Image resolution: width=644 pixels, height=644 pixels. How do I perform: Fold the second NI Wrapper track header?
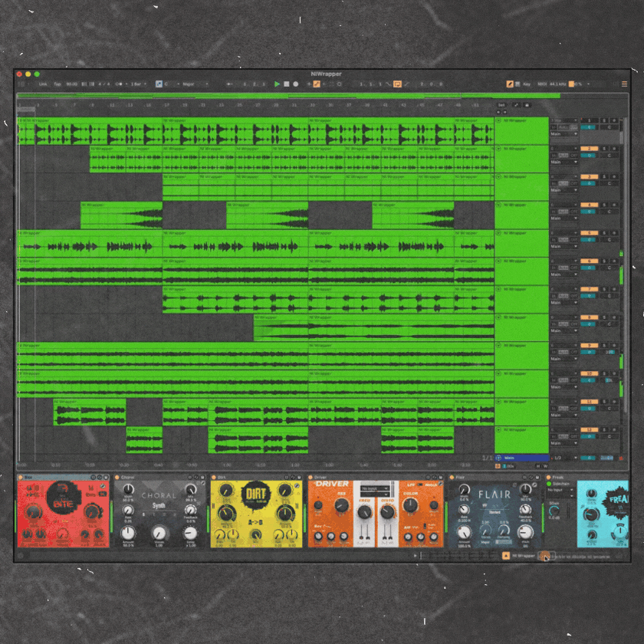coord(498,149)
